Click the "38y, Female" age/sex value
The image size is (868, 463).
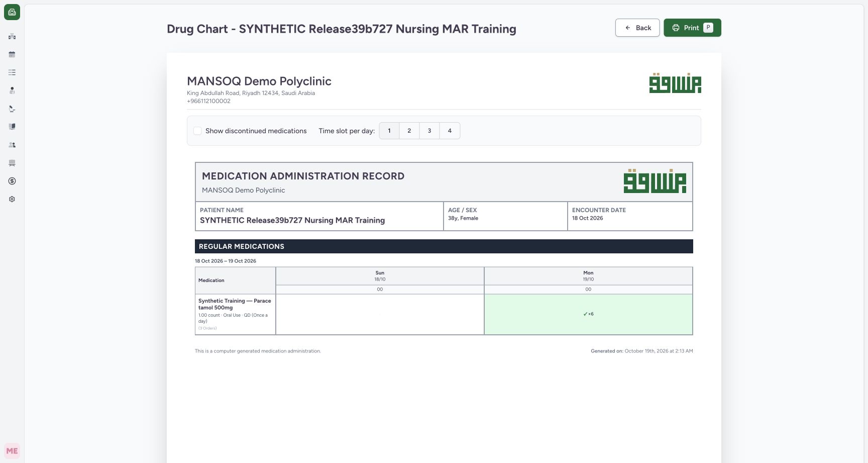[463, 218]
